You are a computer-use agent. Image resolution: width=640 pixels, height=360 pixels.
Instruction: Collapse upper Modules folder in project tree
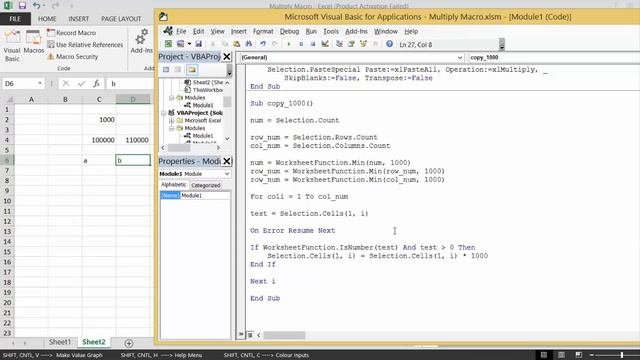point(171,98)
